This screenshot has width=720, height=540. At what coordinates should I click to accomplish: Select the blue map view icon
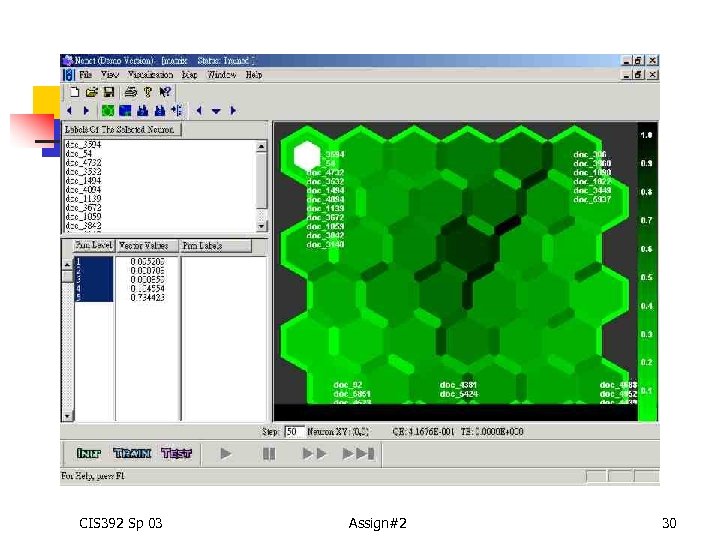[125, 111]
